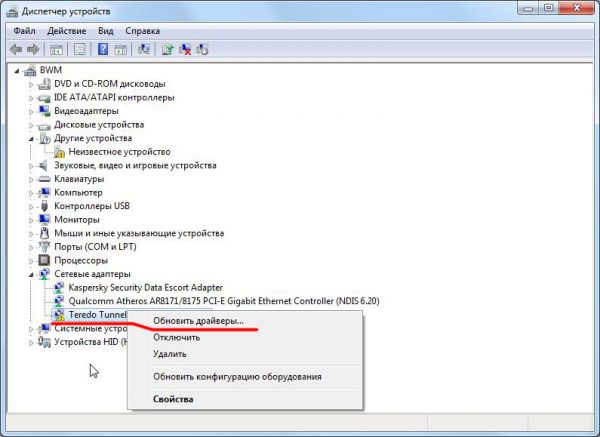Expand the IDE ATA/ATAPI контроллеры node
This screenshot has height=437, width=600.
point(31,98)
